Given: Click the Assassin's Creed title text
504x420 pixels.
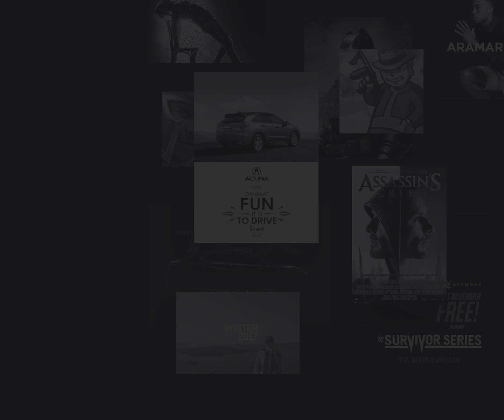Looking at the screenshot, I should [x=399, y=185].
